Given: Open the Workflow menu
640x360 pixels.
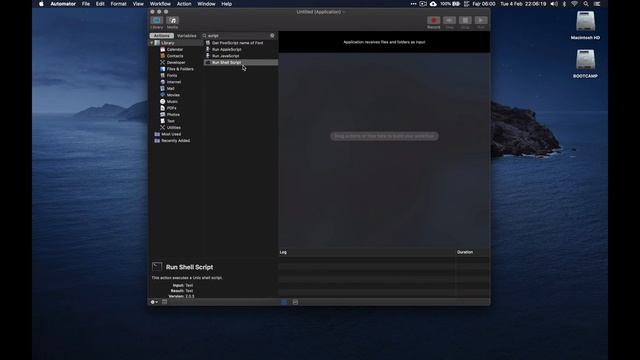Looking at the screenshot, I should pyautogui.click(x=160, y=4).
